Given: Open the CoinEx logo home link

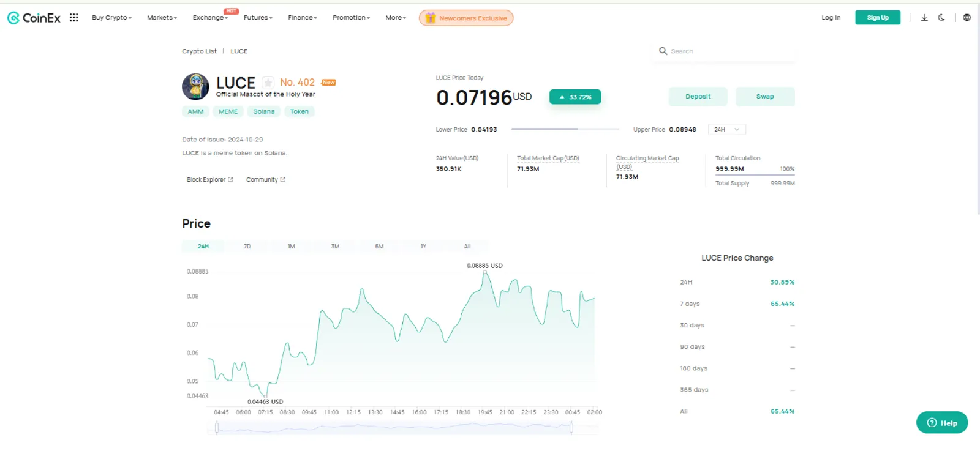Looking at the screenshot, I should pos(34,18).
